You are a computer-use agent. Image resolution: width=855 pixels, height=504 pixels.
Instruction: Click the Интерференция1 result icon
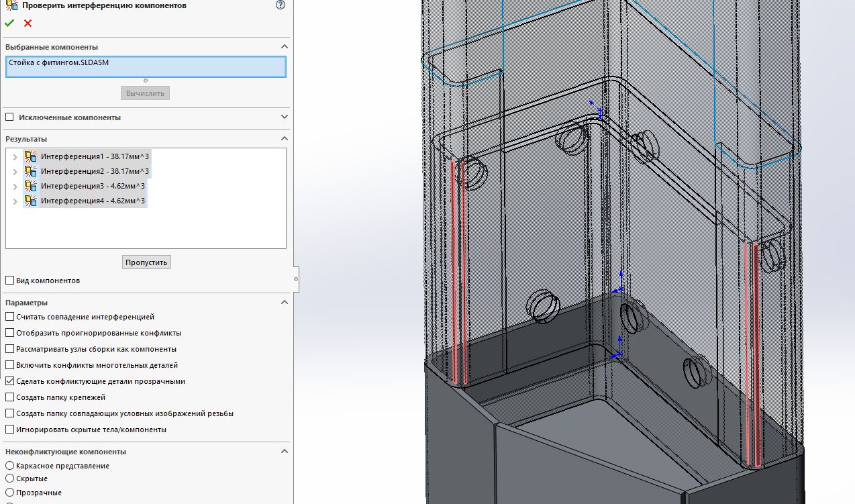[x=30, y=156]
